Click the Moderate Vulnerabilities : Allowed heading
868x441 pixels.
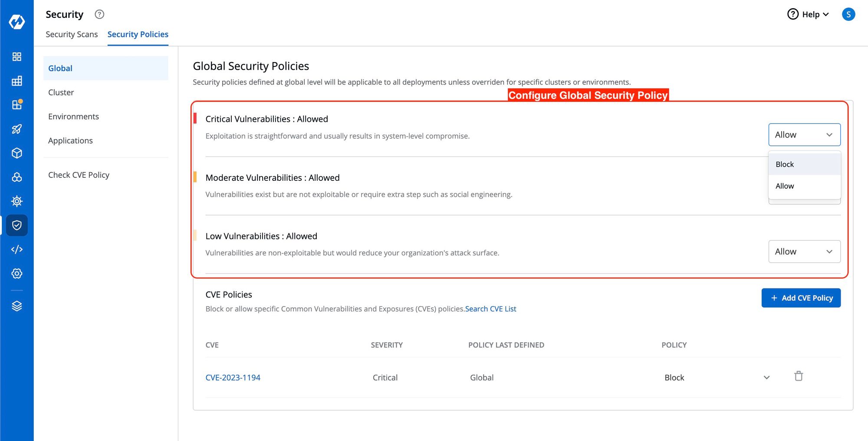273,178
